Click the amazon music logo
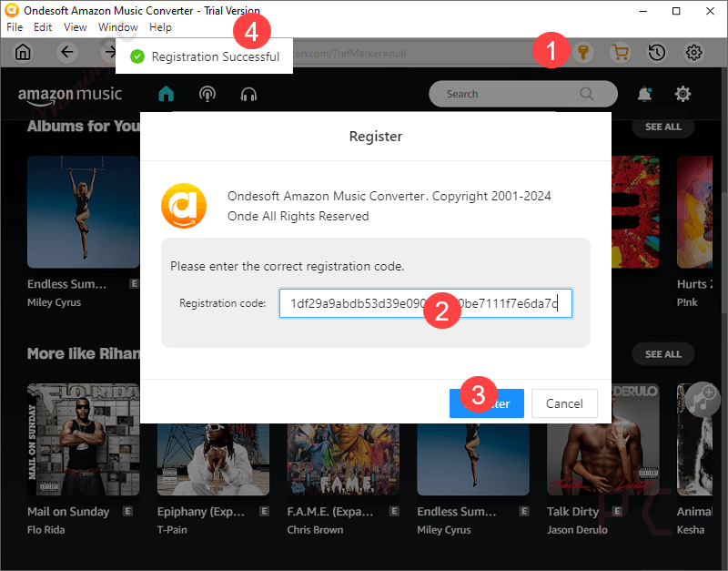The width and height of the screenshot is (728, 571). [x=70, y=95]
